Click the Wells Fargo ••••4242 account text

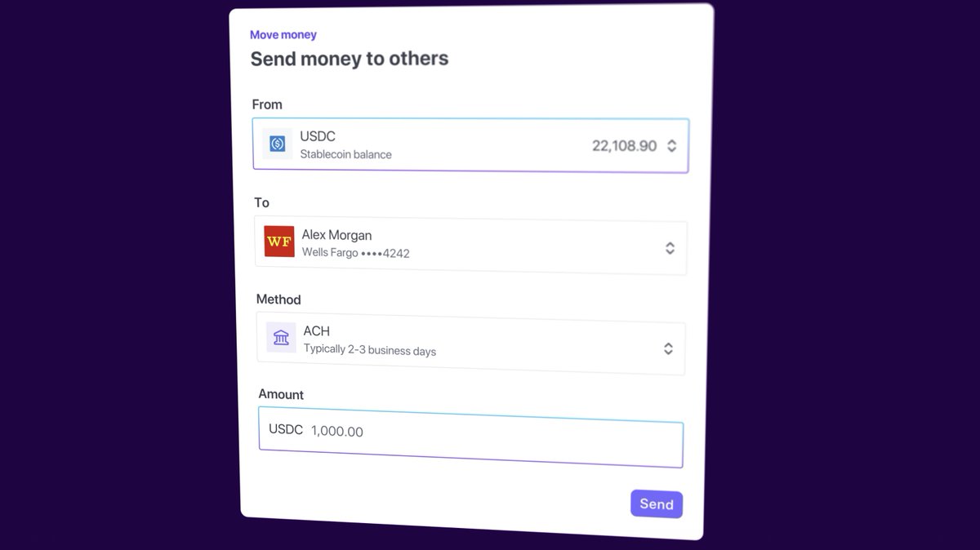(356, 253)
